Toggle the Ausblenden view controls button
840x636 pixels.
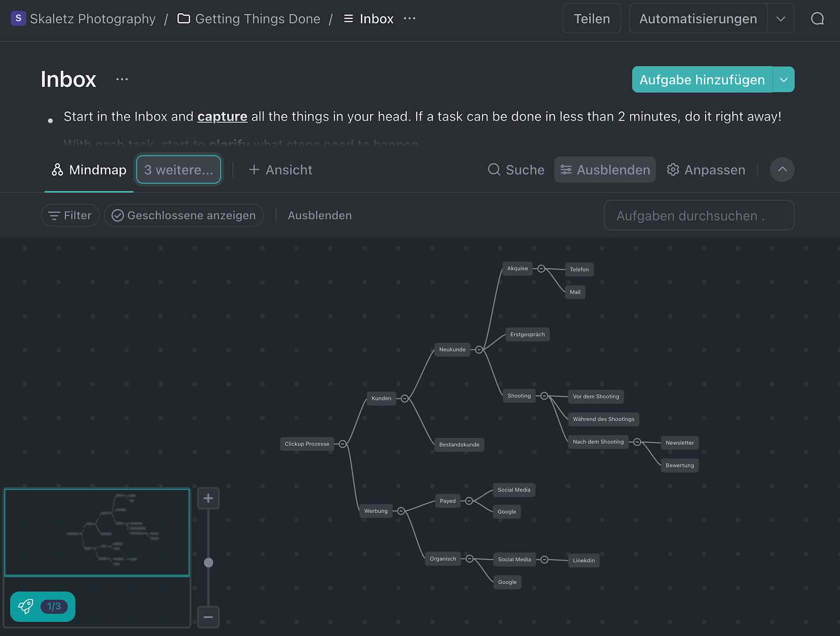[605, 170]
